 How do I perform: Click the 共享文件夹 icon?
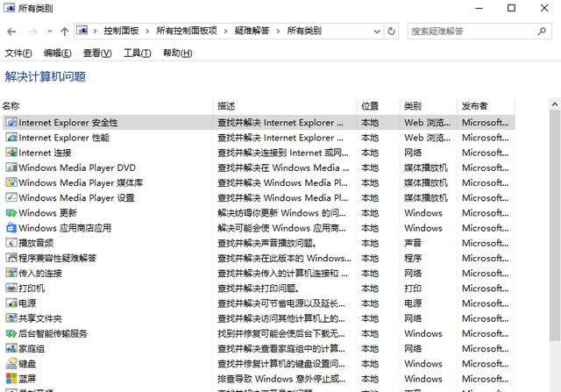11,318
